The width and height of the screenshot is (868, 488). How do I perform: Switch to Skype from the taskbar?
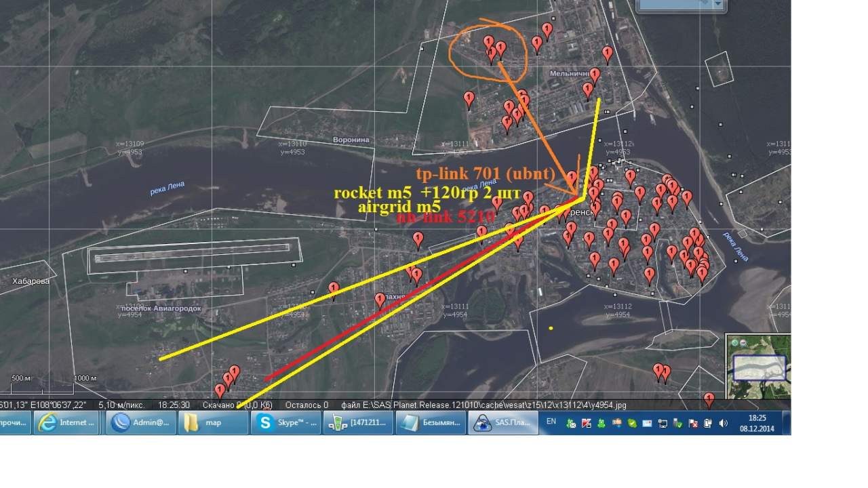coord(285,423)
